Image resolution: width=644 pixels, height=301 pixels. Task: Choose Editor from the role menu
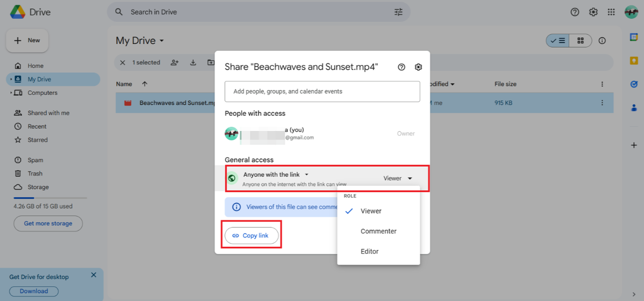tap(369, 252)
